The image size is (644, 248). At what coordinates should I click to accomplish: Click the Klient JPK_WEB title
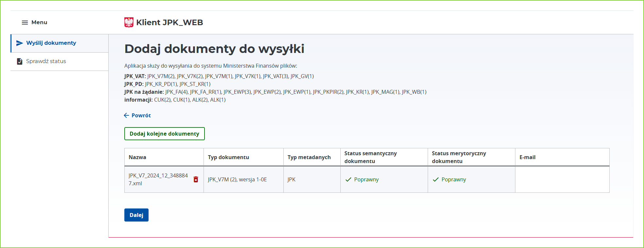[170, 22]
